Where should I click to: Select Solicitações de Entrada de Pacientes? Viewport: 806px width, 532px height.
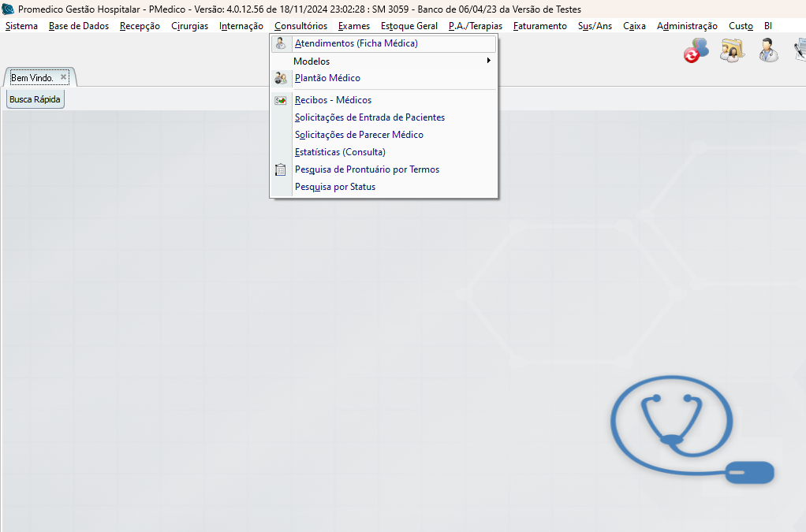369,118
